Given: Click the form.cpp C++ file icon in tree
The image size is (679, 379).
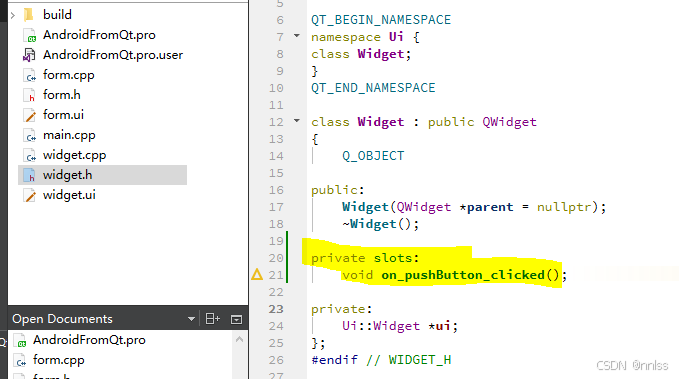Looking at the screenshot, I should pyautogui.click(x=29, y=75).
